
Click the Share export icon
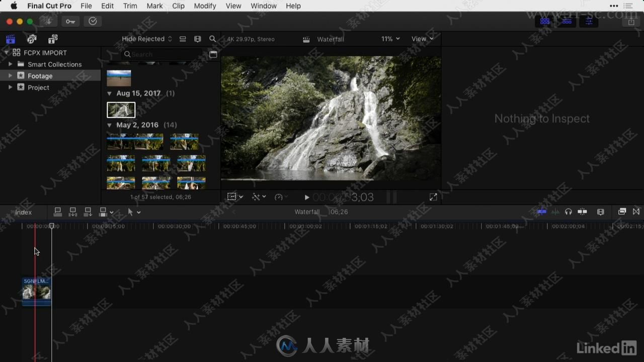coord(631,22)
